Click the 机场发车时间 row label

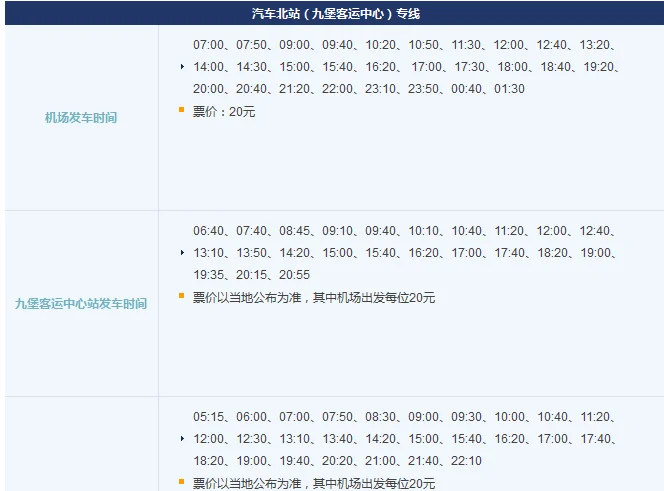[x=81, y=118]
